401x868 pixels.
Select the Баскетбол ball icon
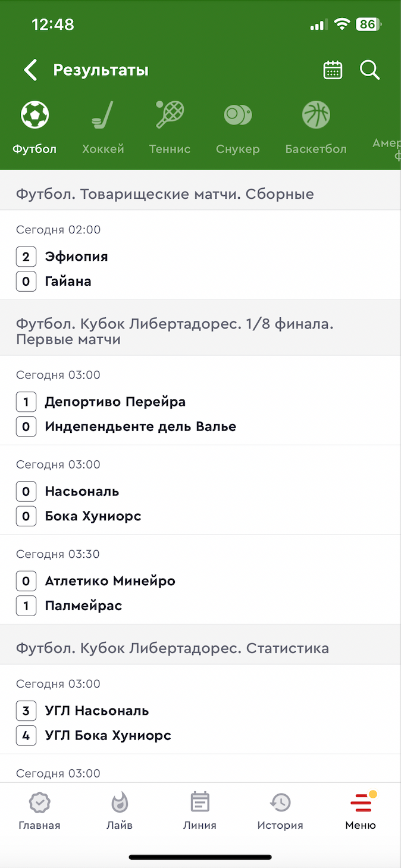[315, 115]
